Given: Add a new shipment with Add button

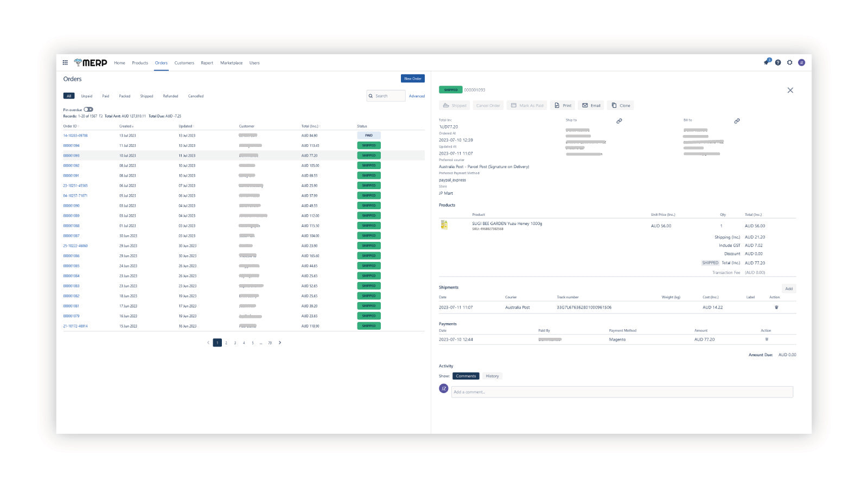Looking at the screenshot, I should [789, 288].
